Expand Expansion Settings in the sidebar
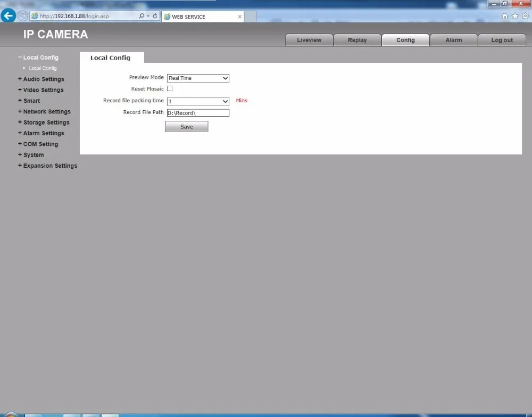532x417 pixels. pyautogui.click(x=47, y=166)
